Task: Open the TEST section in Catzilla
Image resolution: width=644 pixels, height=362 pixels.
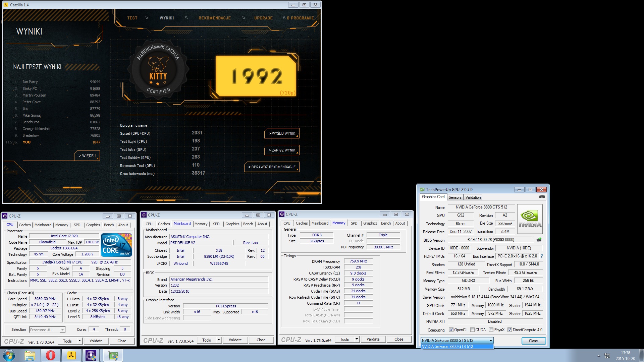Action: pos(132,18)
